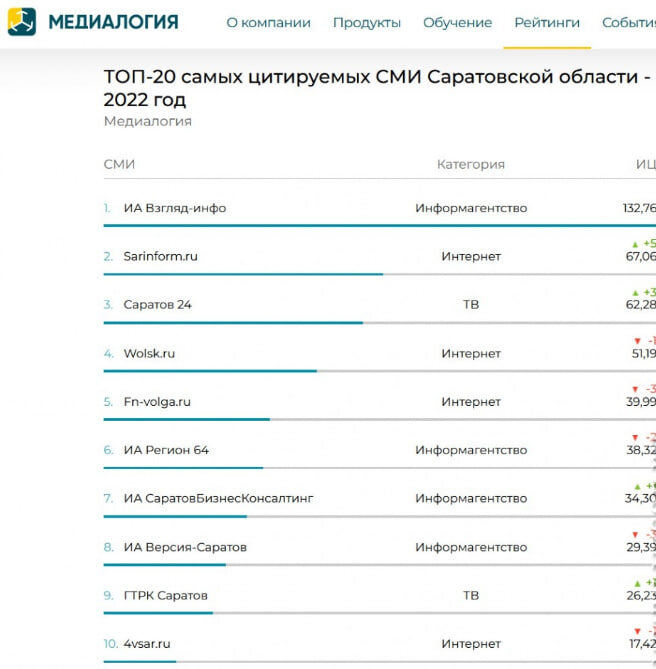Click the red down arrow for ИА Версия-Саратов

pyautogui.click(x=635, y=535)
